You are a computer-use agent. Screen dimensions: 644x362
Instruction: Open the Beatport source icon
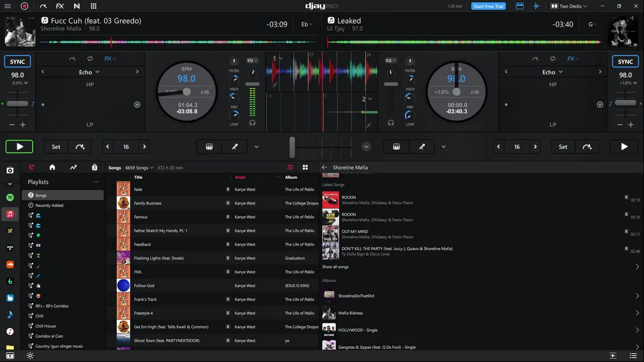pos(10,281)
